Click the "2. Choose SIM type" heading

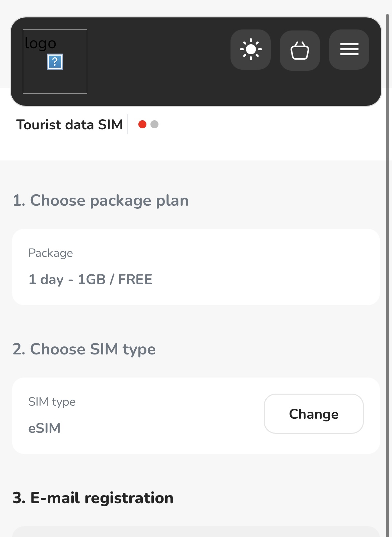[84, 349]
